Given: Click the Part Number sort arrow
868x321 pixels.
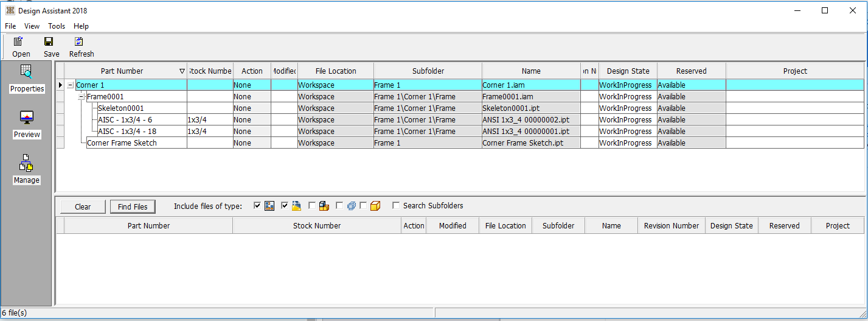Looking at the screenshot, I should 182,71.
